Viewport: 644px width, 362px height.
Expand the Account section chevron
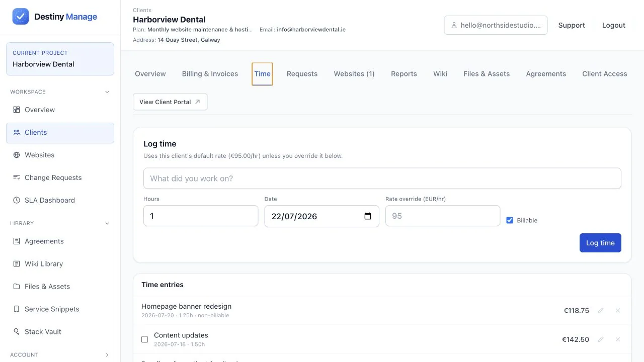coord(107,355)
